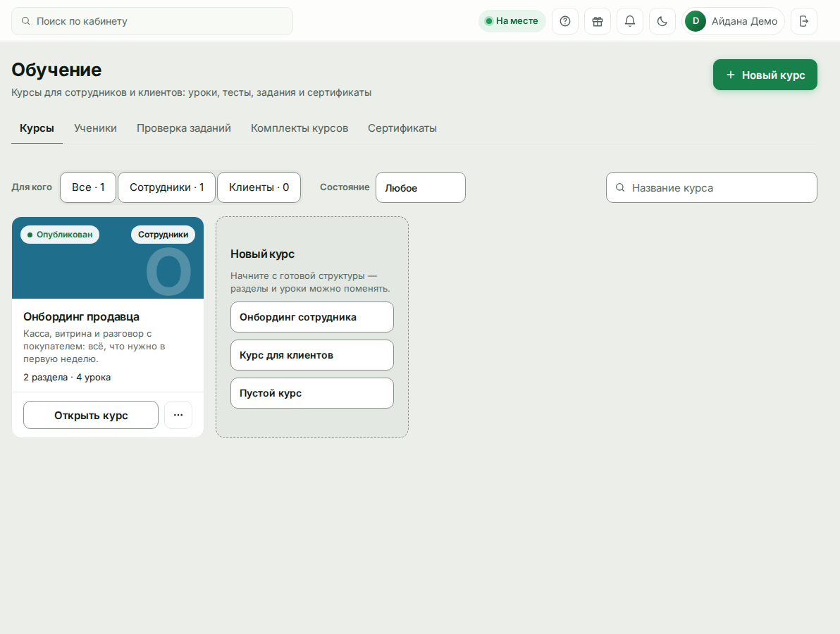Open the Состояние dropdown Любое
The height and width of the screenshot is (634, 840).
(421, 187)
